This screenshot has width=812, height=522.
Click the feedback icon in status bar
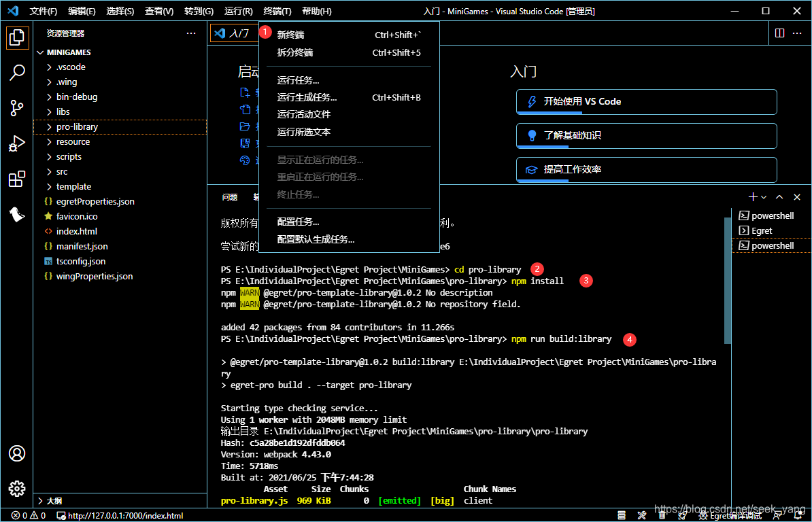(777, 515)
